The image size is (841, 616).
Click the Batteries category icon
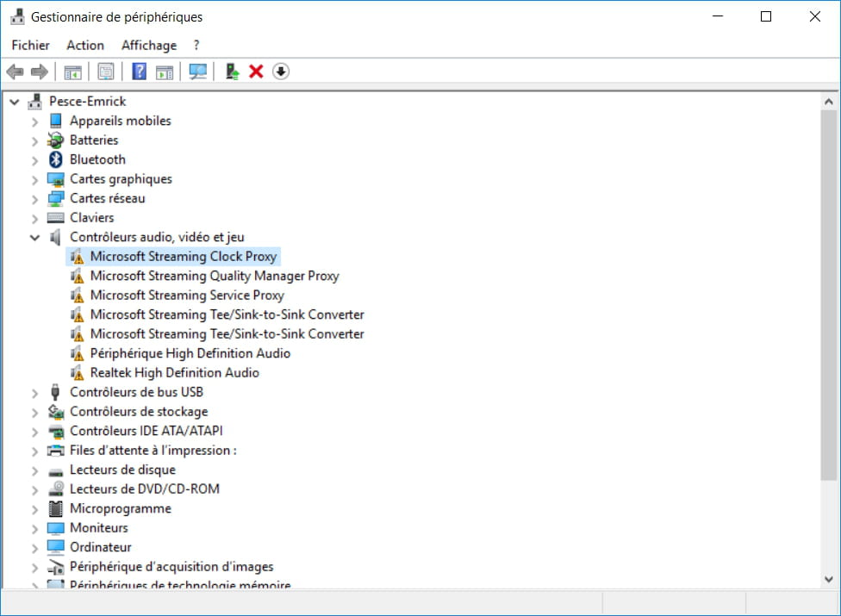click(x=56, y=140)
